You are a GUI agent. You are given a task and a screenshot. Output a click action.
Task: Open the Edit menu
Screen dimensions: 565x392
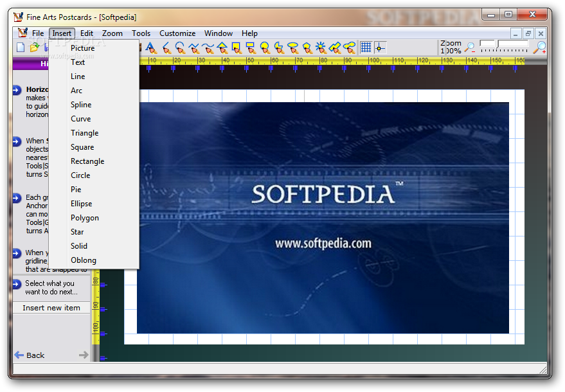click(x=87, y=33)
